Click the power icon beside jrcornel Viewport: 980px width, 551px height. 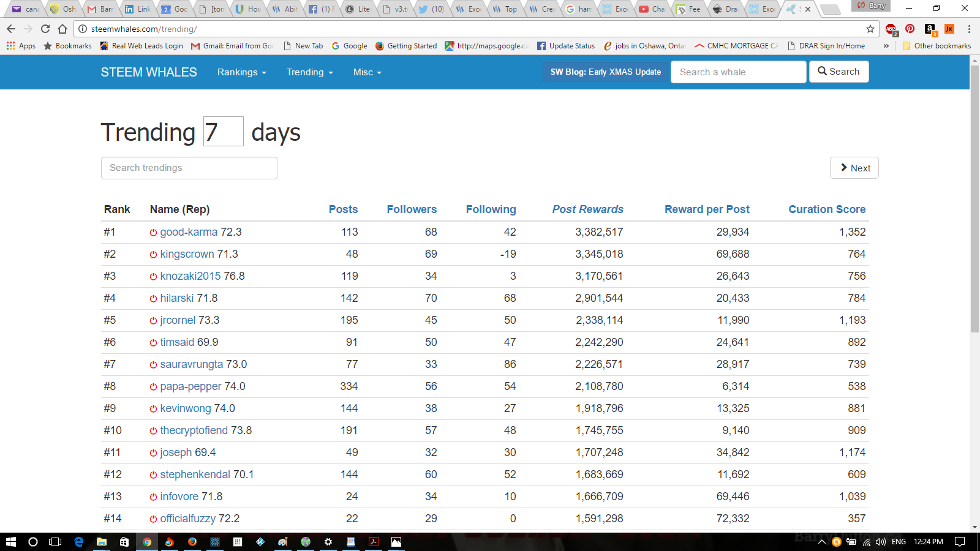(x=153, y=321)
